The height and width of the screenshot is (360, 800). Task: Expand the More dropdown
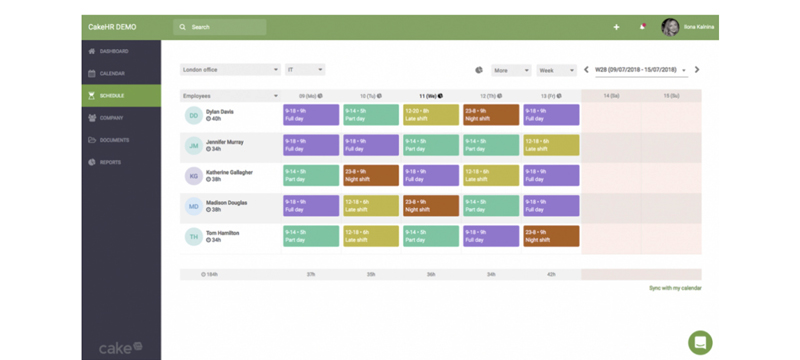click(x=511, y=70)
